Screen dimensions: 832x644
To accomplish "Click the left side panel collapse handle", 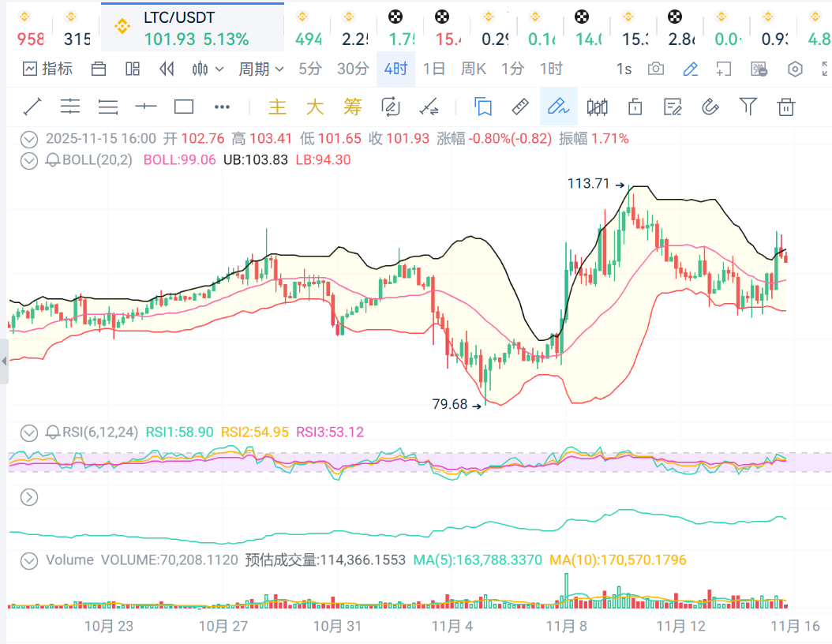I will click(4, 361).
